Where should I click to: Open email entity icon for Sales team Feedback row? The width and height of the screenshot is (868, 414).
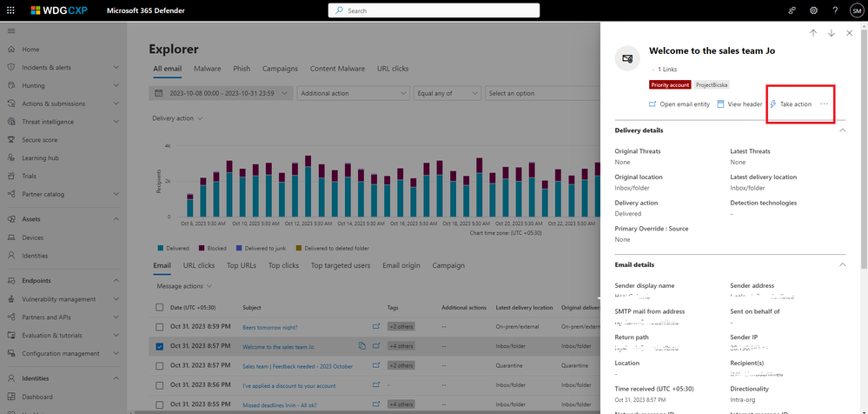(x=376, y=365)
